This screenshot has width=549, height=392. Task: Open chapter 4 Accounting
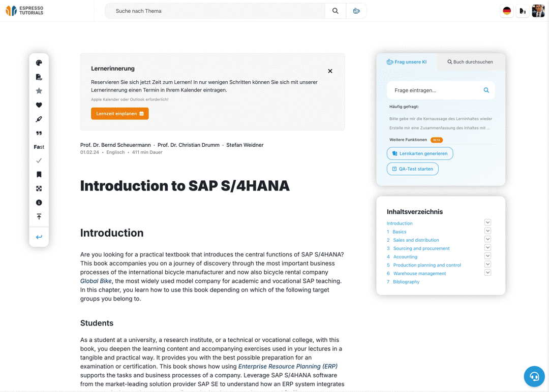click(402, 256)
